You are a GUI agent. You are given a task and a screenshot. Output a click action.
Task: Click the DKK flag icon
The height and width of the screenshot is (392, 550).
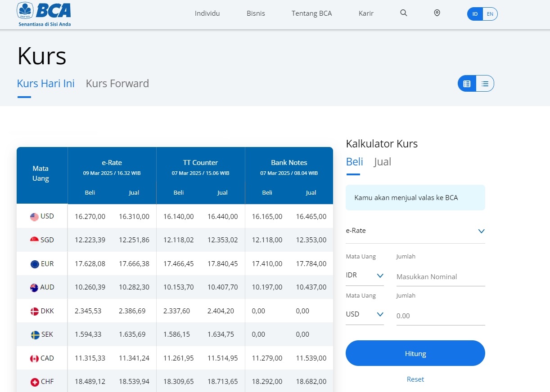(34, 311)
